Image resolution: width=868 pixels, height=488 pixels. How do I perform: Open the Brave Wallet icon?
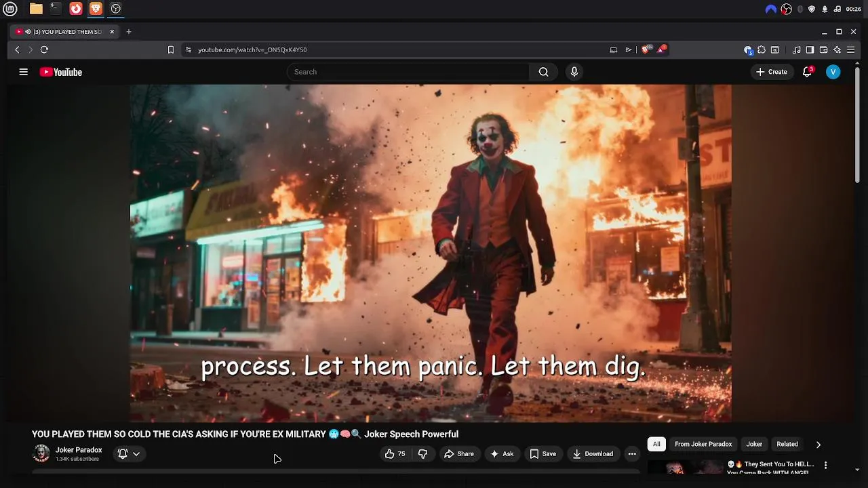tap(823, 49)
